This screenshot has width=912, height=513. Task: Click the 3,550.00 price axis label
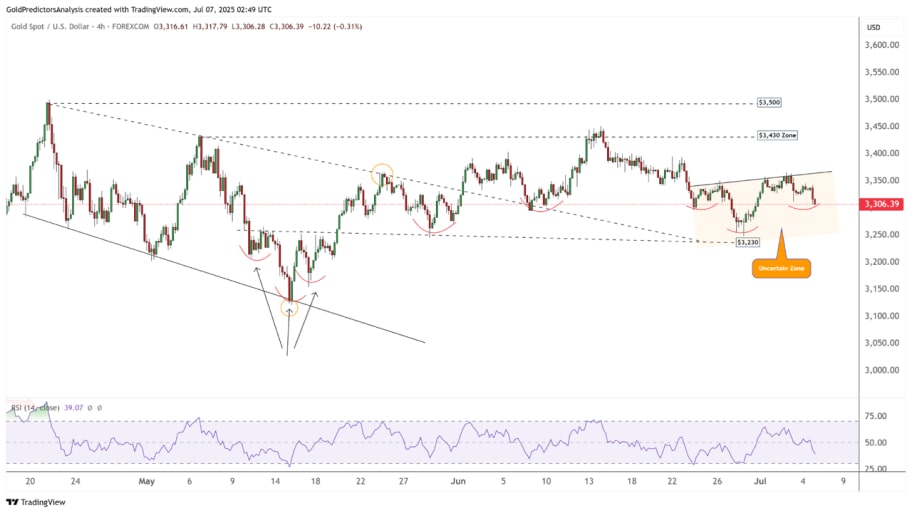pyautogui.click(x=882, y=72)
